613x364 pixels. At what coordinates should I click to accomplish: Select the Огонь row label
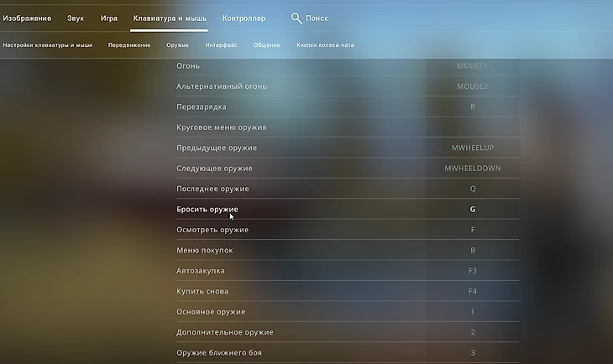[x=188, y=65]
